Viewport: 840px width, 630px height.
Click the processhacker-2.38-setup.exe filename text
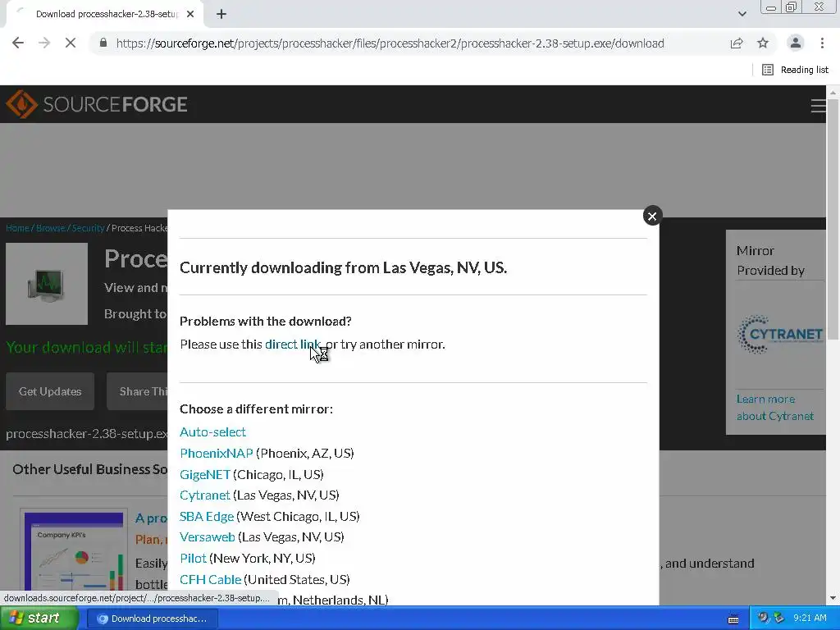[86, 433]
